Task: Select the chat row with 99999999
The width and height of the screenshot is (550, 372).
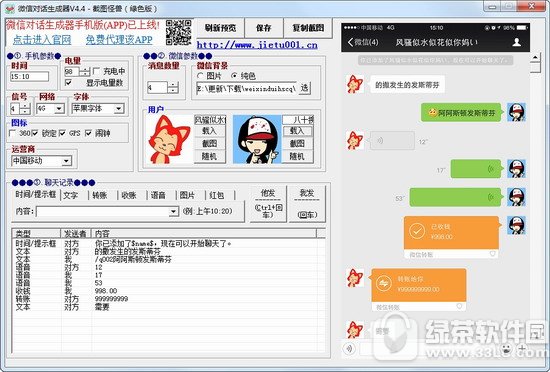Action: 167,299
